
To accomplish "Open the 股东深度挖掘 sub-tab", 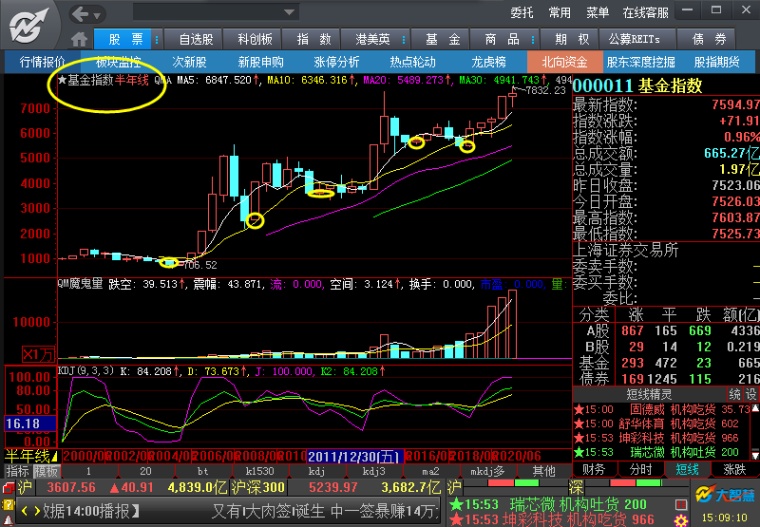I will point(641,62).
